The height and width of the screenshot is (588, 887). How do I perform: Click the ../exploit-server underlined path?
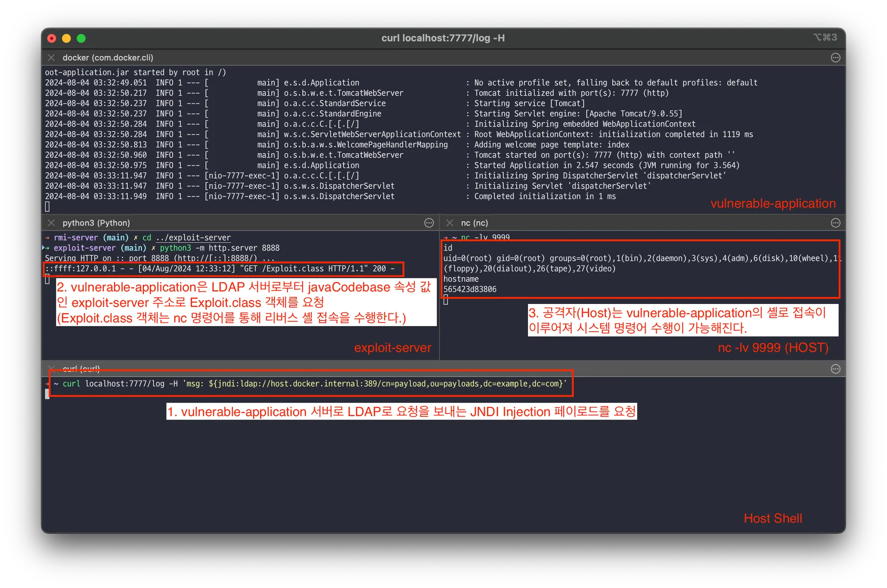tap(193, 238)
